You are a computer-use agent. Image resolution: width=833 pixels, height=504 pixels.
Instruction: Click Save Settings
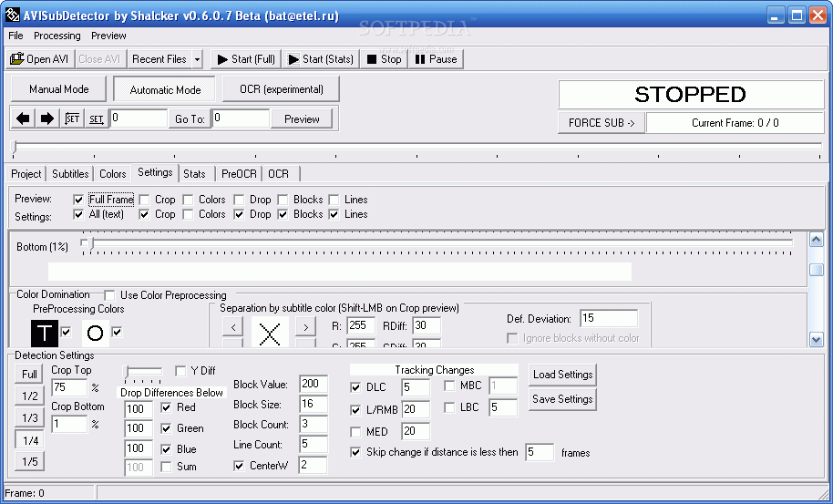click(563, 399)
